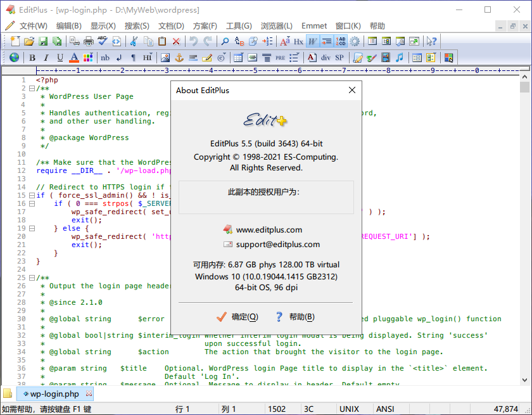The width and height of the screenshot is (532, 415).
Task: Pick a font color with the red A
Action: coord(74,58)
